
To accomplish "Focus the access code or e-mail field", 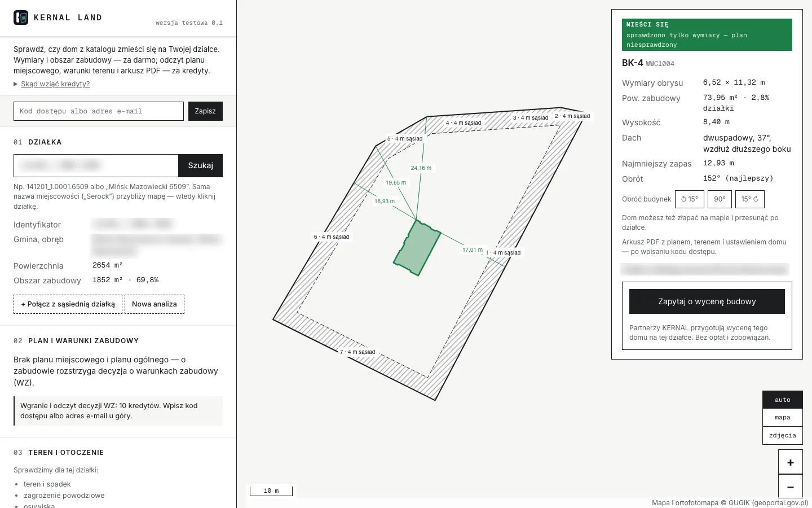I will coord(99,111).
